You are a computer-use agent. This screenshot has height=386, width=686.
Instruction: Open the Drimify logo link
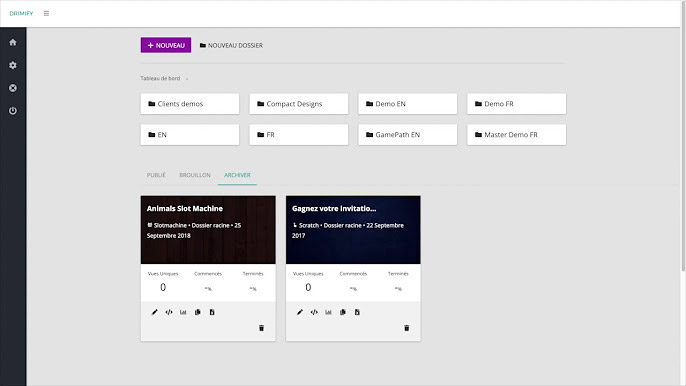pos(21,14)
